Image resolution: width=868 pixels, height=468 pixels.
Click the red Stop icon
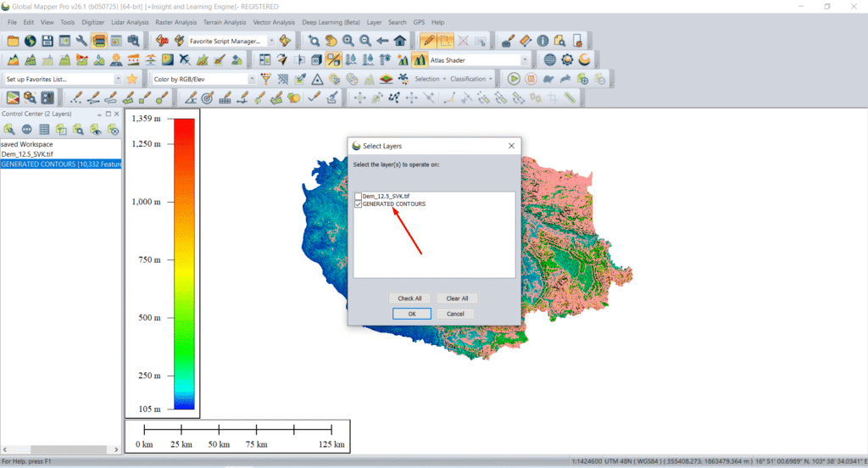coord(531,79)
